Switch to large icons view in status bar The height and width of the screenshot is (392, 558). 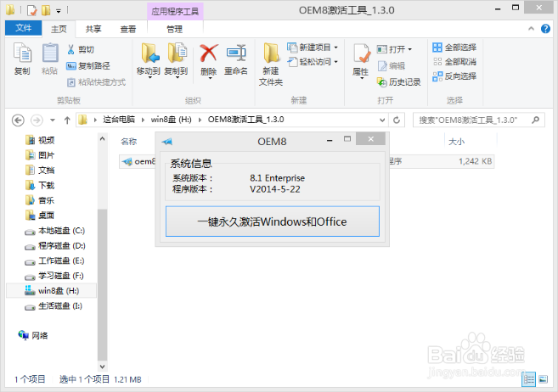point(543,379)
